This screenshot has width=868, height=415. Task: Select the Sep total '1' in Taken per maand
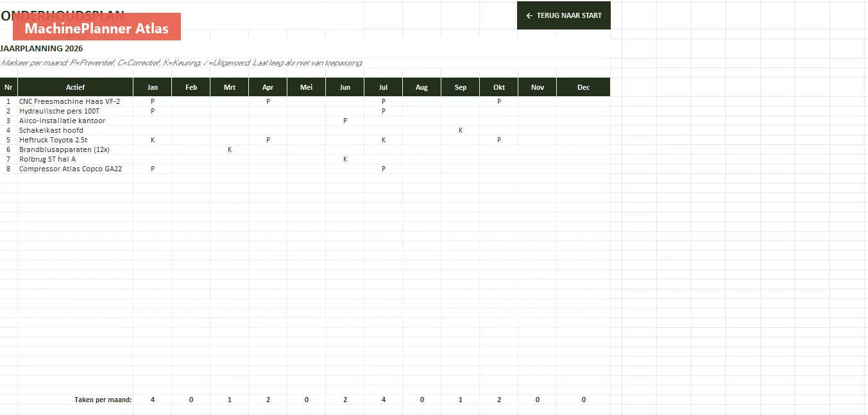point(460,400)
